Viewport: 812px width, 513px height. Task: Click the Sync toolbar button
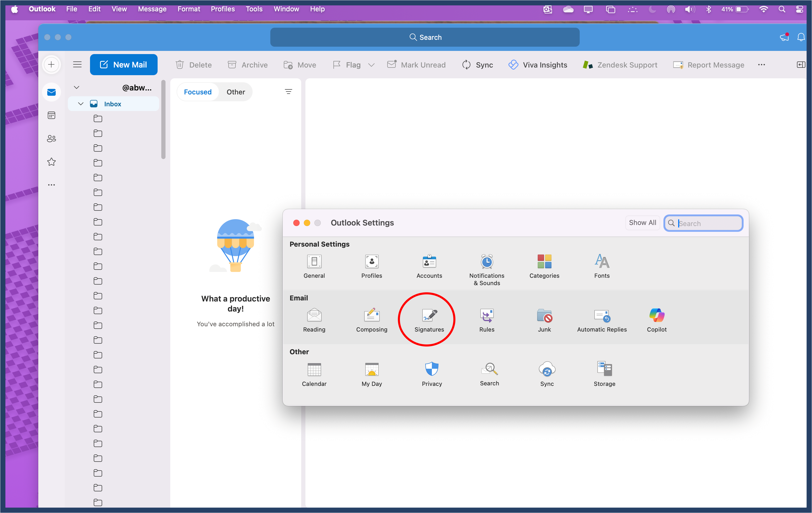[x=478, y=65]
